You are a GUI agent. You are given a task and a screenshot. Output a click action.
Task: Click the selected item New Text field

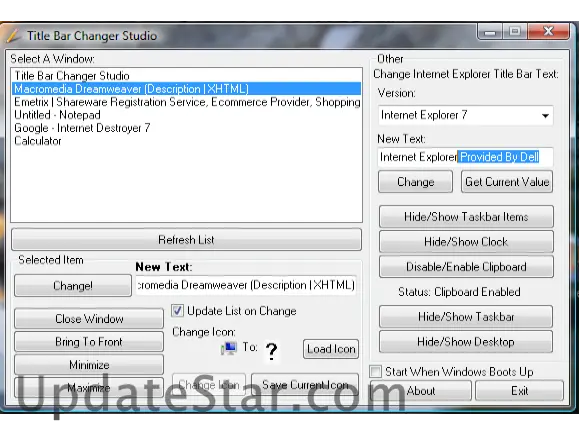click(246, 285)
